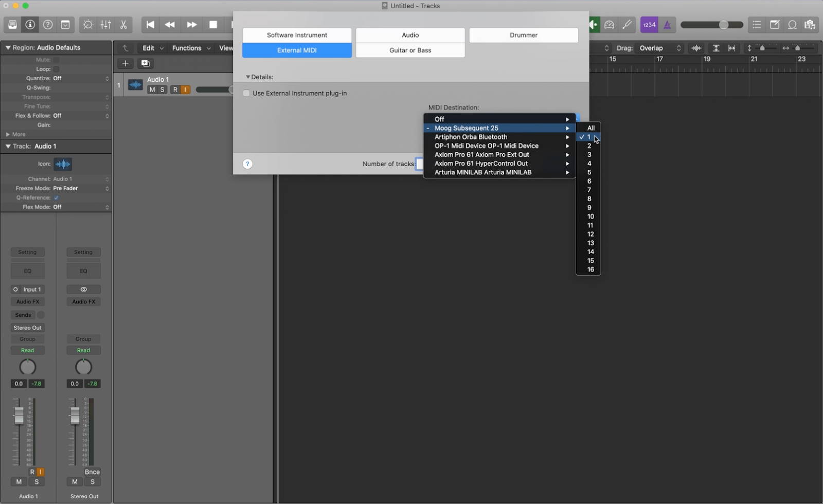
Task: Select Off in MIDI Destination menu
Action: coord(499,119)
